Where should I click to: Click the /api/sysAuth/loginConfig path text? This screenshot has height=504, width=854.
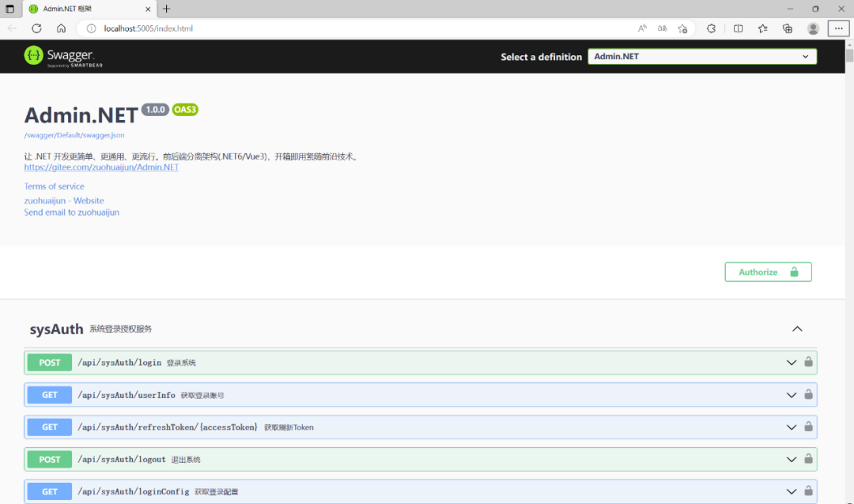pyautogui.click(x=134, y=491)
